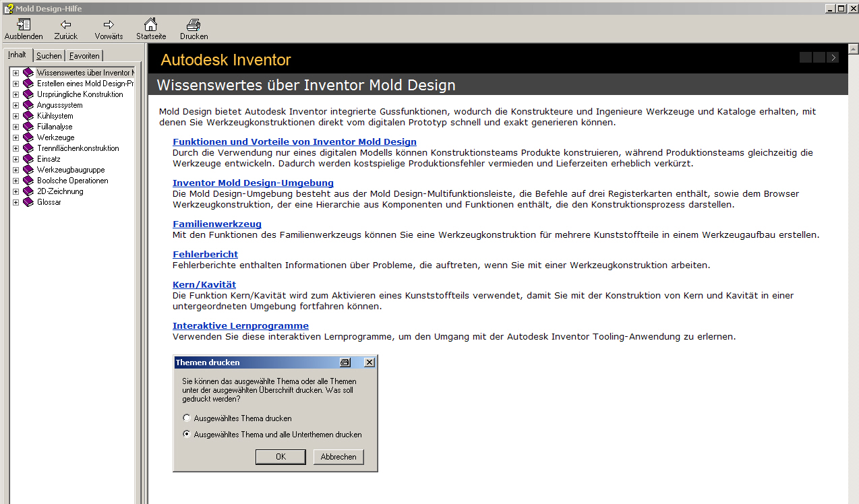The width and height of the screenshot is (859, 504).
Task: Expand the Ursprüngliche Konstruktion node
Action: [16, 94]
